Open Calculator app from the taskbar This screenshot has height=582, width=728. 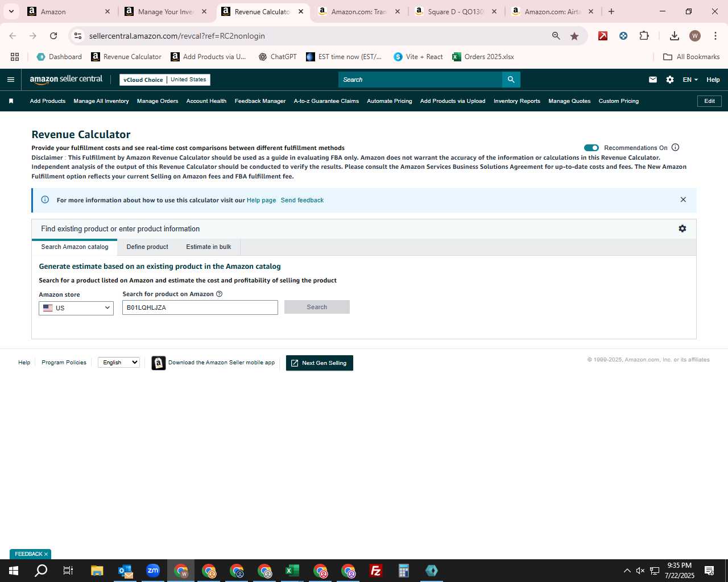pyautogui.click(x=404, y=571)
